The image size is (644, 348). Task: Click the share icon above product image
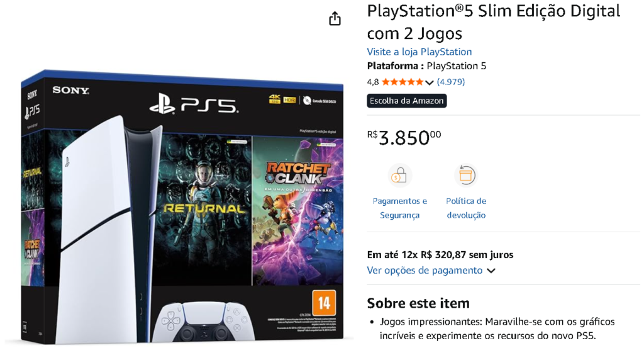[335, 18]
